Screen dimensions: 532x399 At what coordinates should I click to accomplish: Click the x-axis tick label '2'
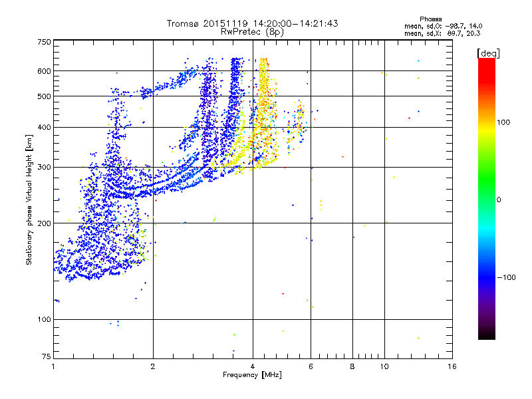153,366
